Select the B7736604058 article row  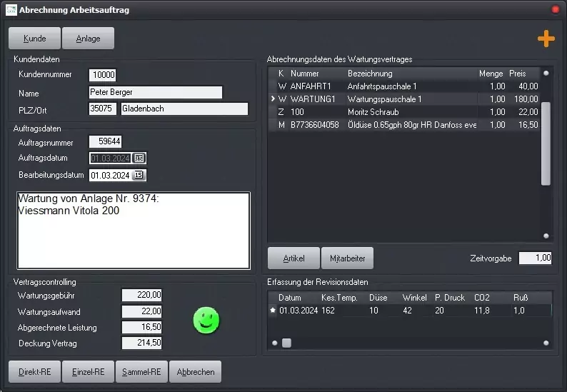pos(404,125)
